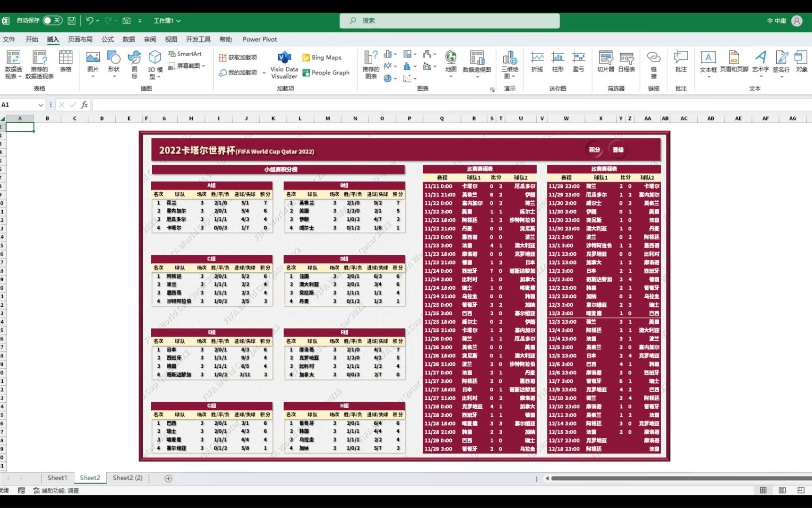Open the Charts group dialog launcher
Viewport: 812px width, 508px height.
(492, 89)
